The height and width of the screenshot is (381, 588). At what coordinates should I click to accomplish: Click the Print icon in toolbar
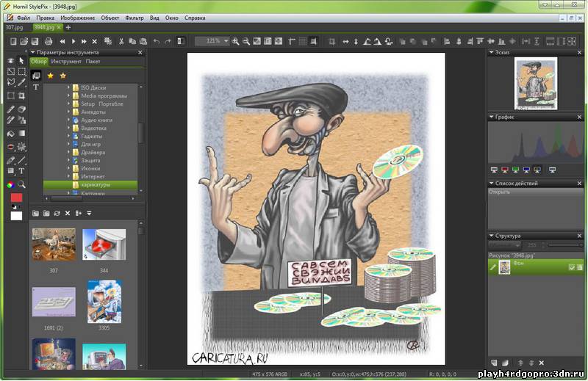coord(49,41)
